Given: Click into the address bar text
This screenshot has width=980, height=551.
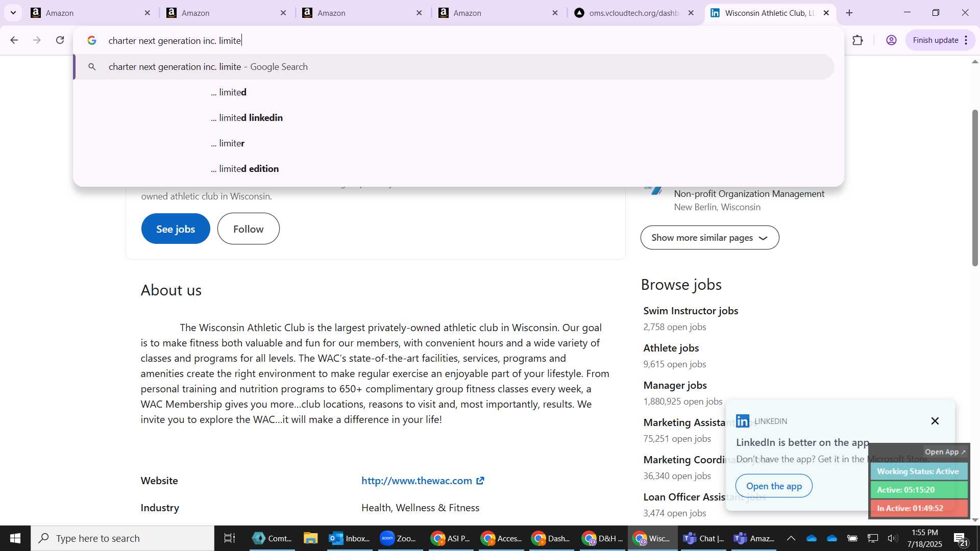Looking at the screenshot, I should [175, 40].
